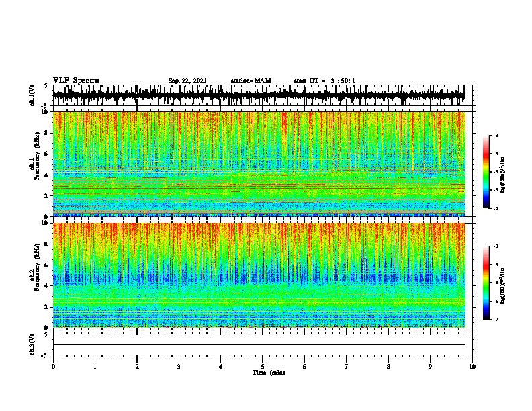Viewport: 532px width, 411px height.
Task: Click the ch.1 color scale bar
Action: coord(486,172)
